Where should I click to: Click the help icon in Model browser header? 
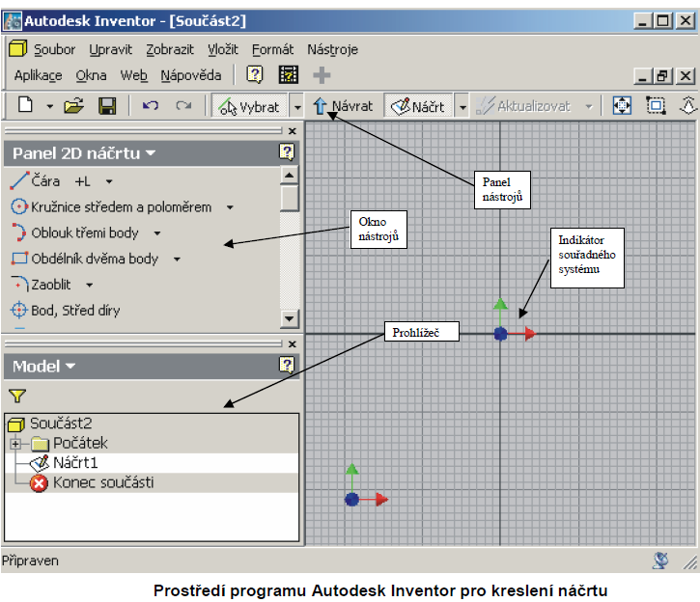(287, 365)
